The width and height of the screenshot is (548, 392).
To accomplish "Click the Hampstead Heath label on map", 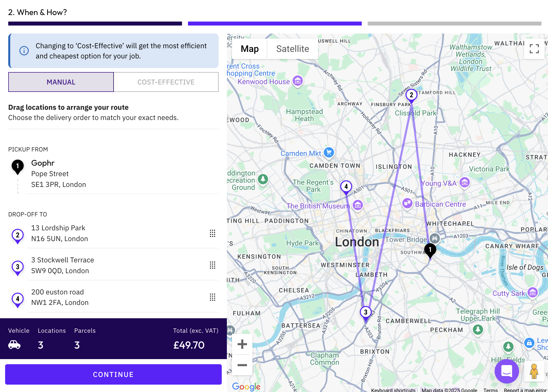I will [304, 115].
